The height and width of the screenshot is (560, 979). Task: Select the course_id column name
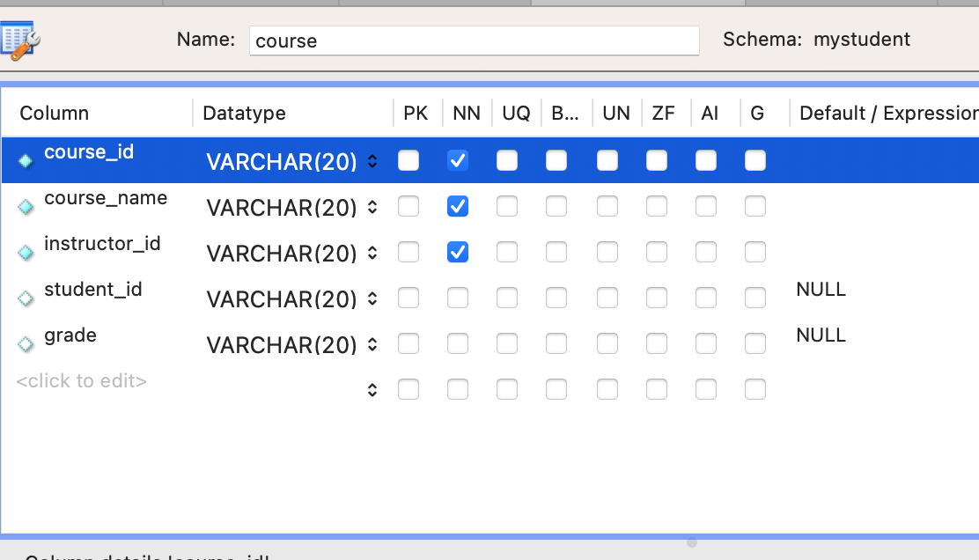click(x=89, y=151)
